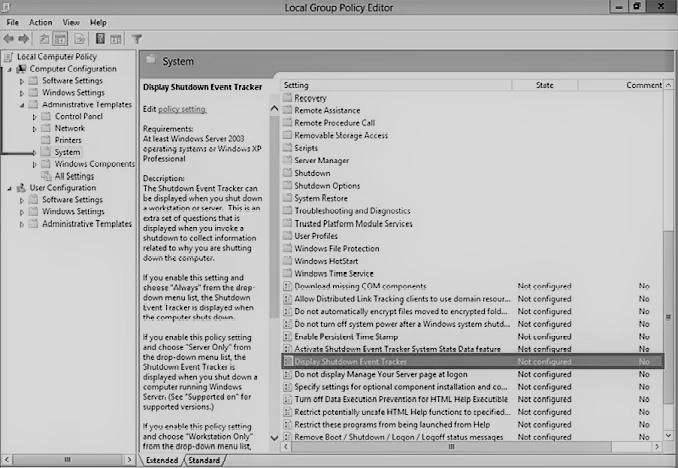The height and width of the screenshot is (468, 678).
Task: Click the User Profiles folder icon
Action: coord(287,236)
